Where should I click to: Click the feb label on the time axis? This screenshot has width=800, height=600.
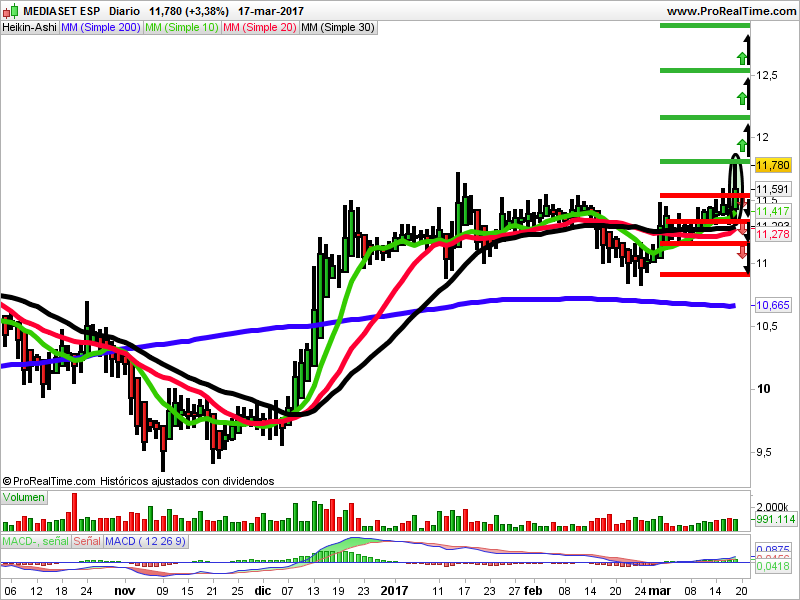tap(533, 591)
